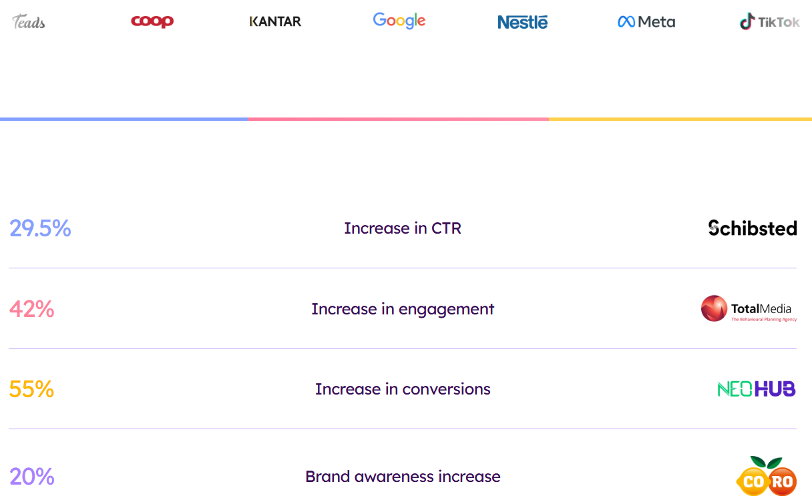The height and width of the screenshot is (504, 812).
Task: Open the NEOHUB logo
Action: pyautogui.click(x=757, y=389)
